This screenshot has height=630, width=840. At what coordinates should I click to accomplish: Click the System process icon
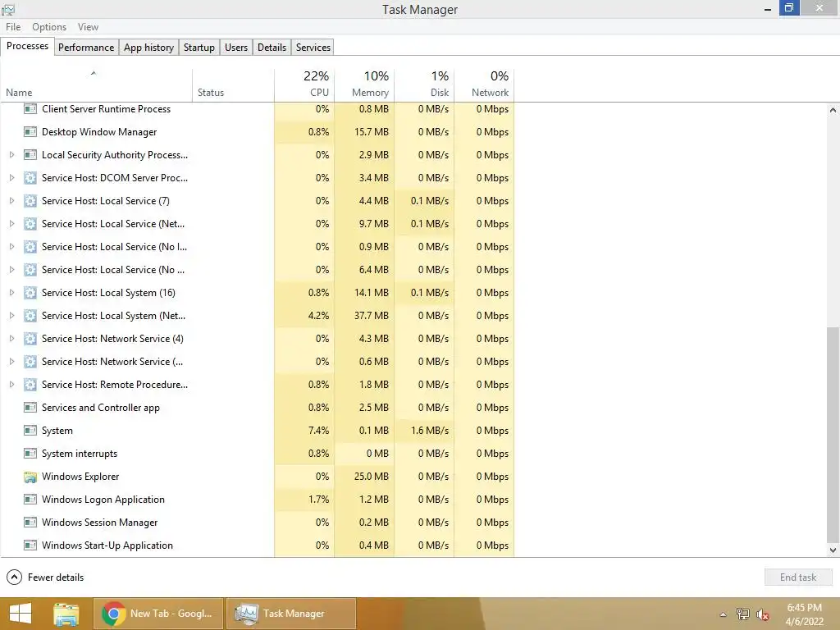(30, 431)
